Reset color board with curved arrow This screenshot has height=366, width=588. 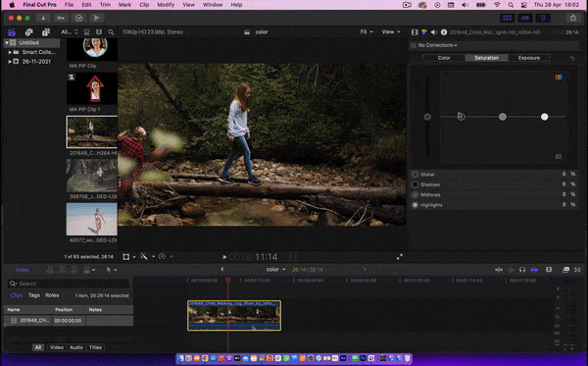572,58
